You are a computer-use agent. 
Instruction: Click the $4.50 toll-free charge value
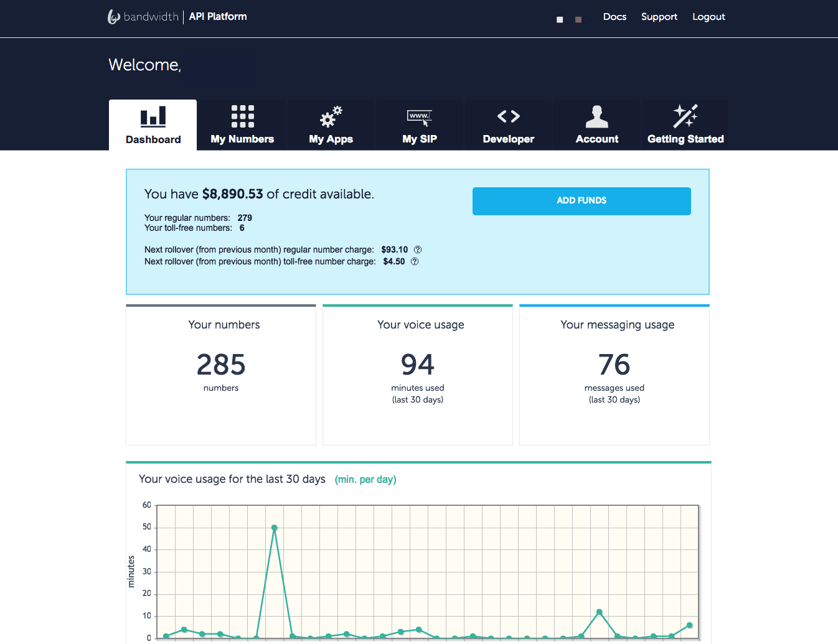(394, 261)
